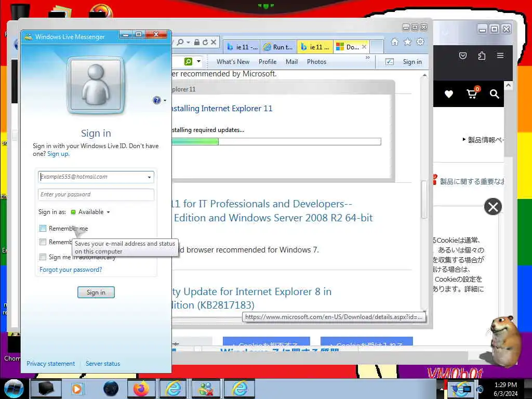Click the Enter your password field
This screenshot has width=532, height=399.
point(96,194)
